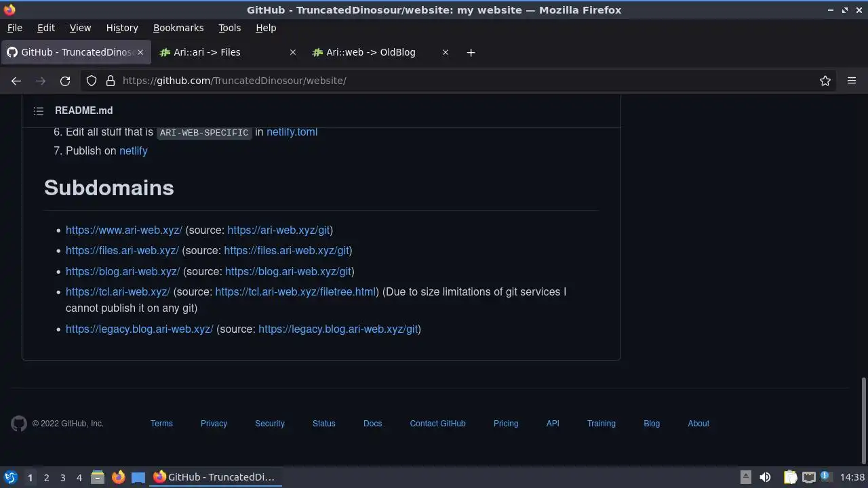Launch Firefox from taskbar quicklaunch

(x=118, y=477)
